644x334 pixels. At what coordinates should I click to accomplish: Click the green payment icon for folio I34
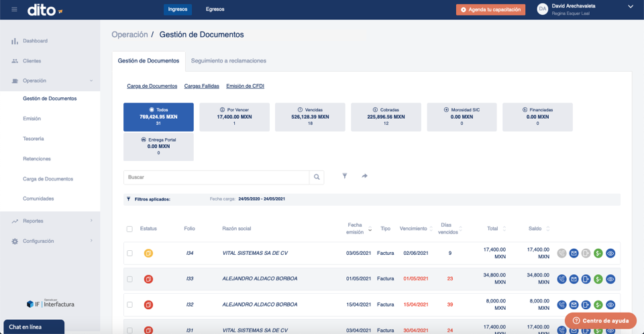pos(598,254)
